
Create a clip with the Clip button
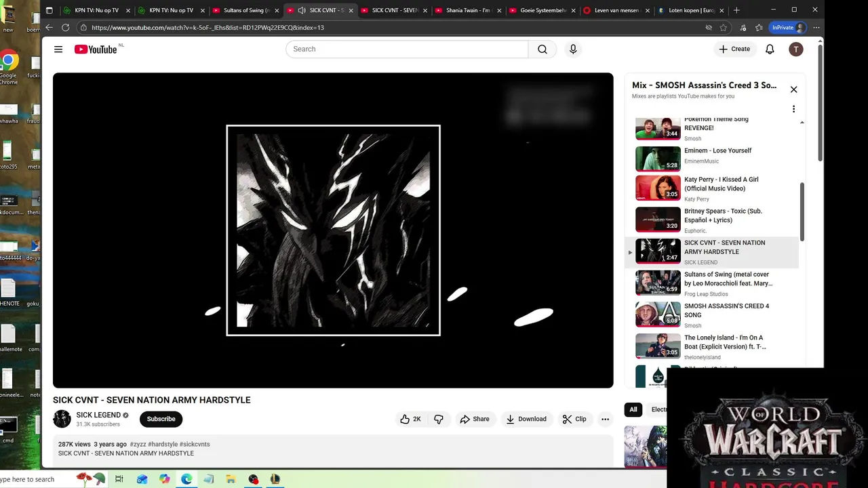(574, 419)
